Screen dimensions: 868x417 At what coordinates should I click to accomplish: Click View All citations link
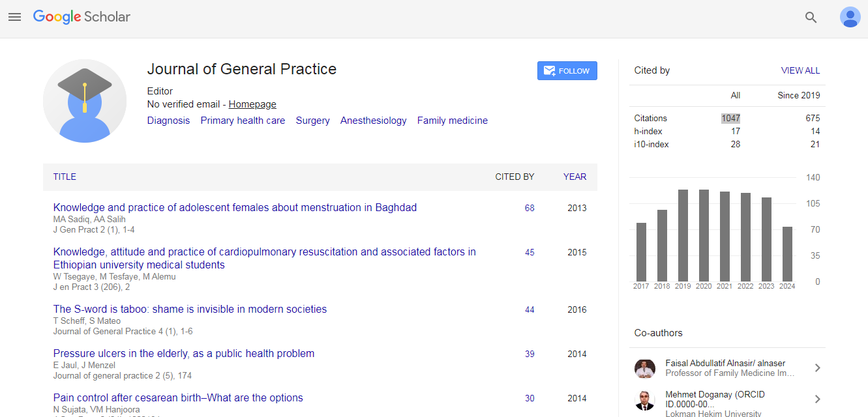pos(800,70)
